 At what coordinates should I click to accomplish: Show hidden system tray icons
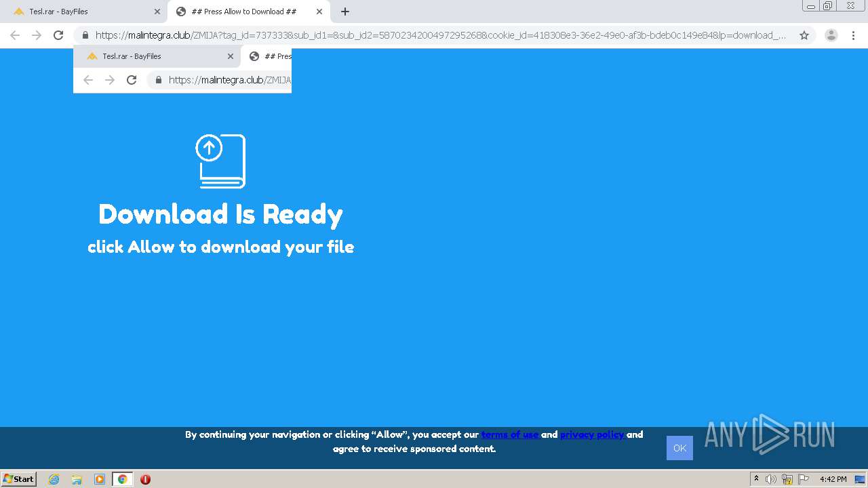tap(757, 479)
